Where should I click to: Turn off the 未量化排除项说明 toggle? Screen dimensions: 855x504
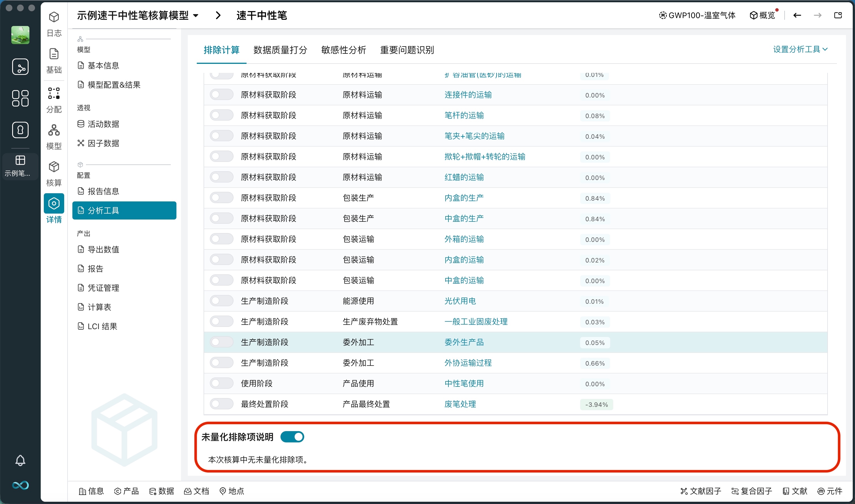[x=292, y=437]
